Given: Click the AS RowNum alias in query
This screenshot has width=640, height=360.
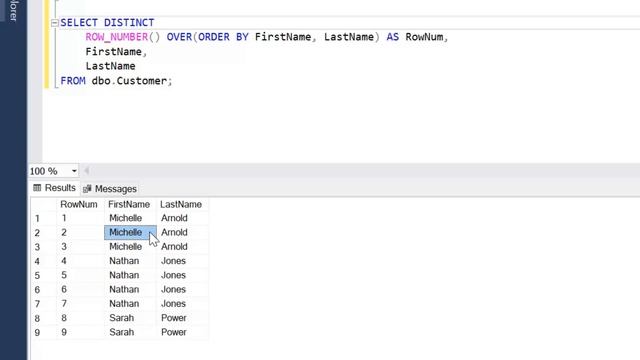Looking at the screenshot, I should click(415, 37).
